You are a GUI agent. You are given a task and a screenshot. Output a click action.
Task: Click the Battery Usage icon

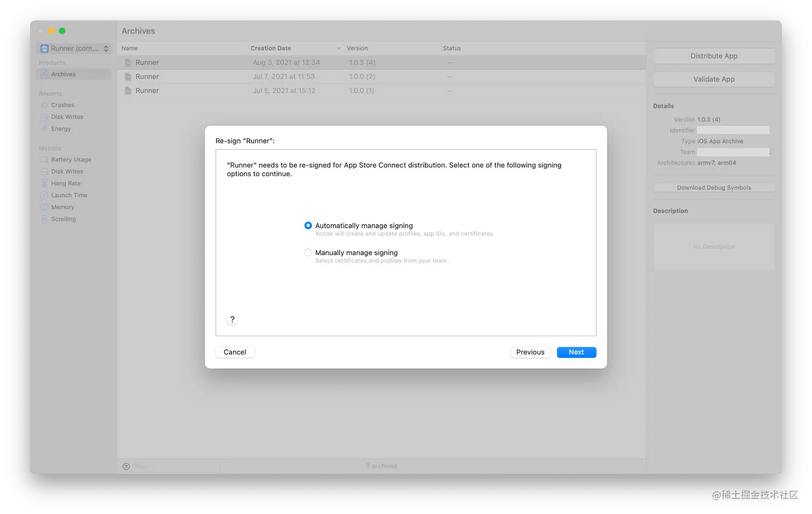click(44, 160)
